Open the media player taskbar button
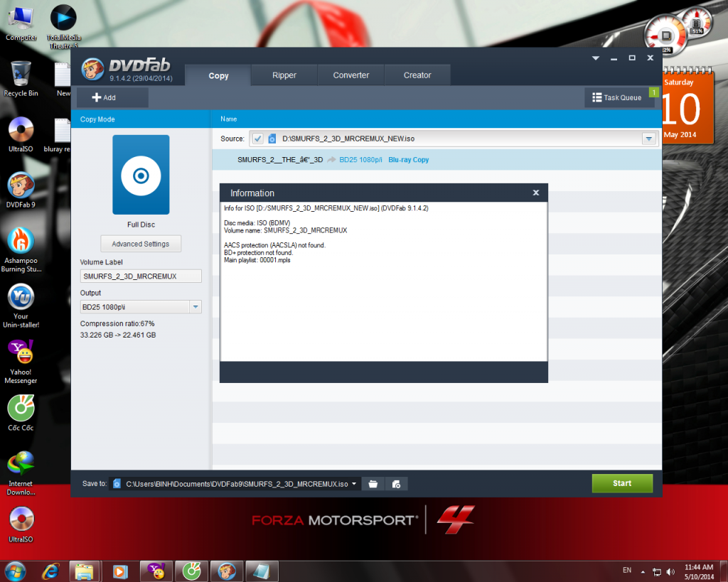Image resolution: width=728 pixels, height=582 pixels. [119, 571]
